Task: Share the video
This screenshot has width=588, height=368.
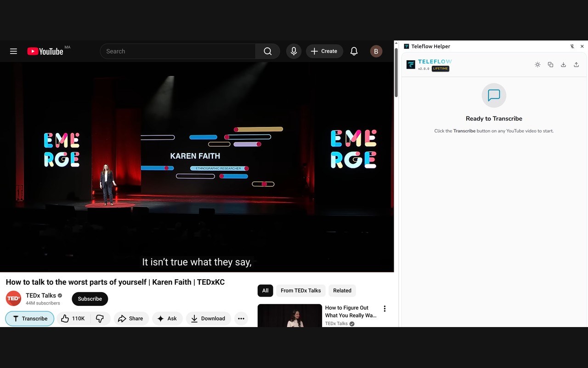Action: click(131, 318)
